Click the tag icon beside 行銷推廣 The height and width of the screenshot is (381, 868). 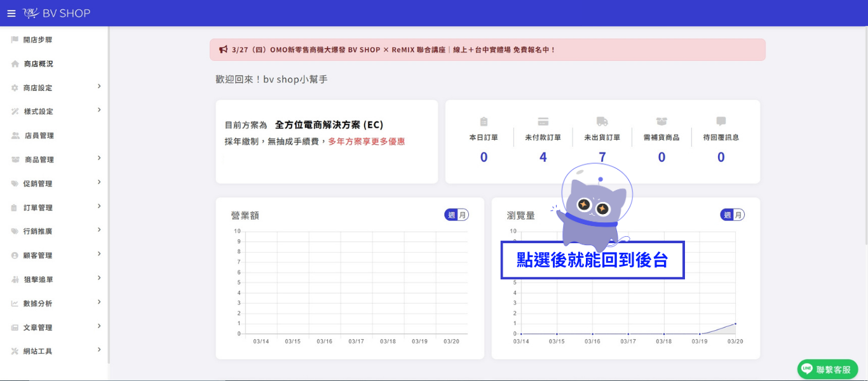[x=15, y=231]
